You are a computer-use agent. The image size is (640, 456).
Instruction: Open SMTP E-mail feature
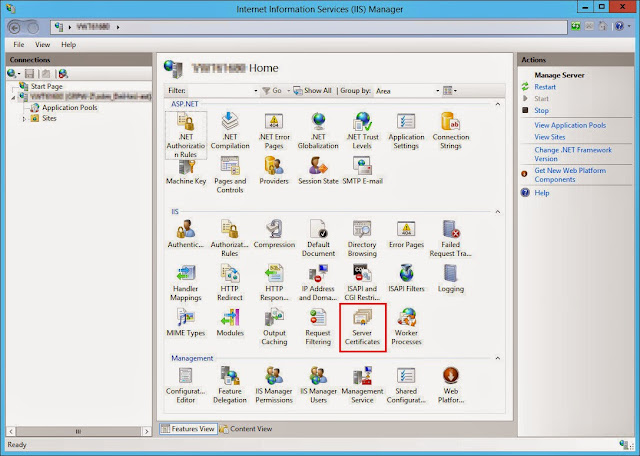tap(362, 171)
